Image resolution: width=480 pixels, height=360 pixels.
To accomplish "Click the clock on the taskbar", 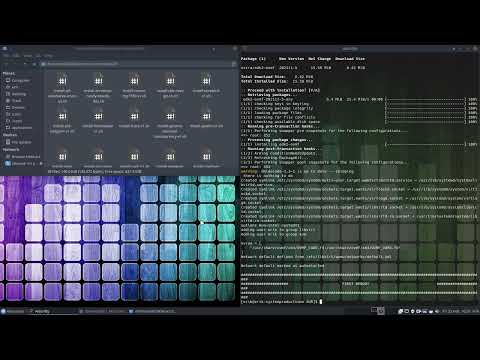I will pyautogui.click(x=461, y=311).
